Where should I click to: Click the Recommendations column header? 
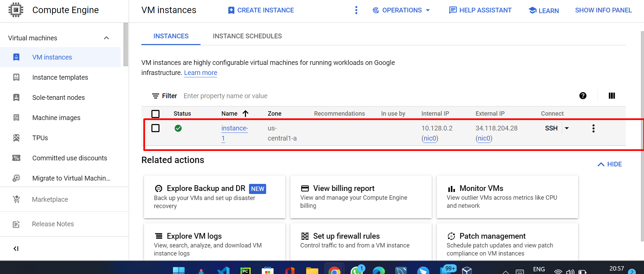click(339, 114)
